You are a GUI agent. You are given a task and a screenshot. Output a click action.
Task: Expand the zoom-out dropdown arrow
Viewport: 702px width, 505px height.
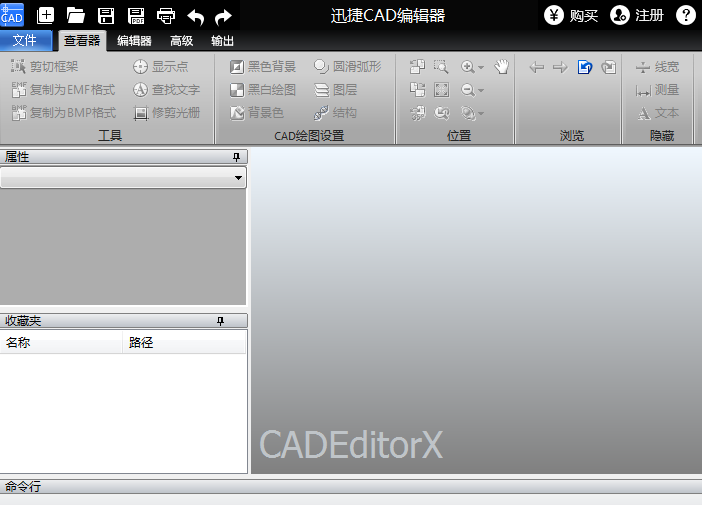[x=481, y=91]
